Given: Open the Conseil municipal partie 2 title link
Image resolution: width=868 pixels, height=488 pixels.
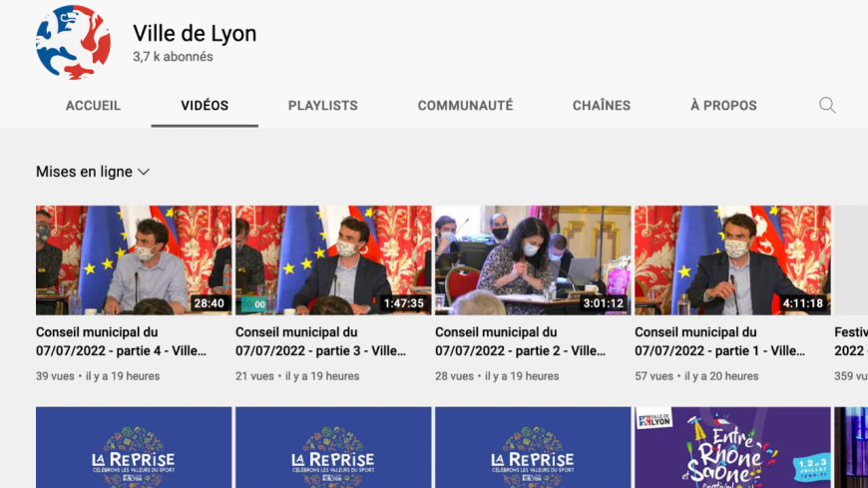Looking at the screenshot, I should 520,341.
